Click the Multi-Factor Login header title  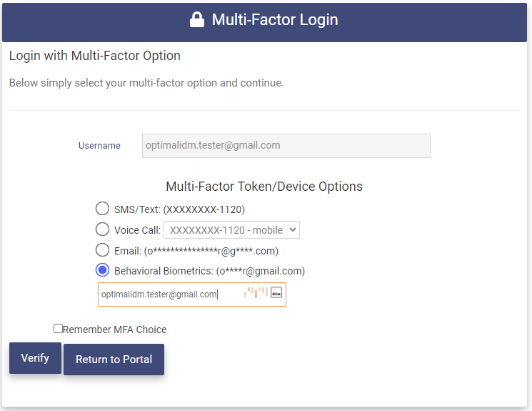[x=275, y=20]
